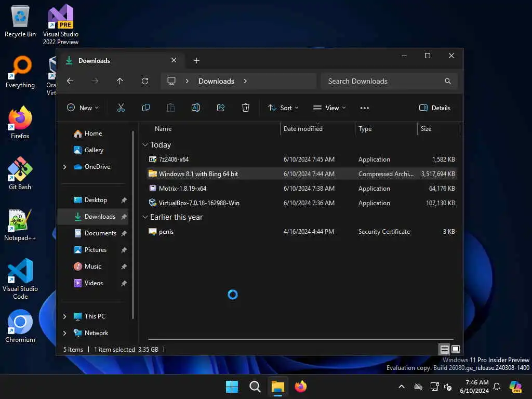The image size is (532, 399).
Task: Switch to details list view icon
Action: [x=445, y=349]
